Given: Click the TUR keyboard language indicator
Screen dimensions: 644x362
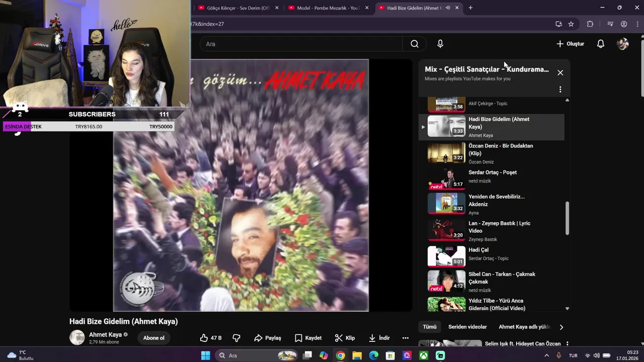Looking at the screenshot, I should pyautogui.click(x=573, y=355).
